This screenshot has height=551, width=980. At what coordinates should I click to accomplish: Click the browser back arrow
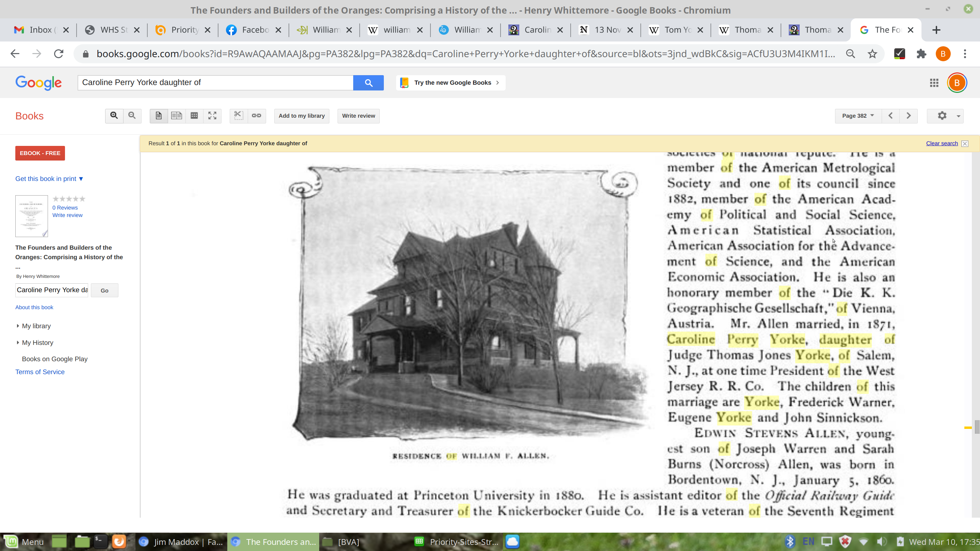point(15,54)
